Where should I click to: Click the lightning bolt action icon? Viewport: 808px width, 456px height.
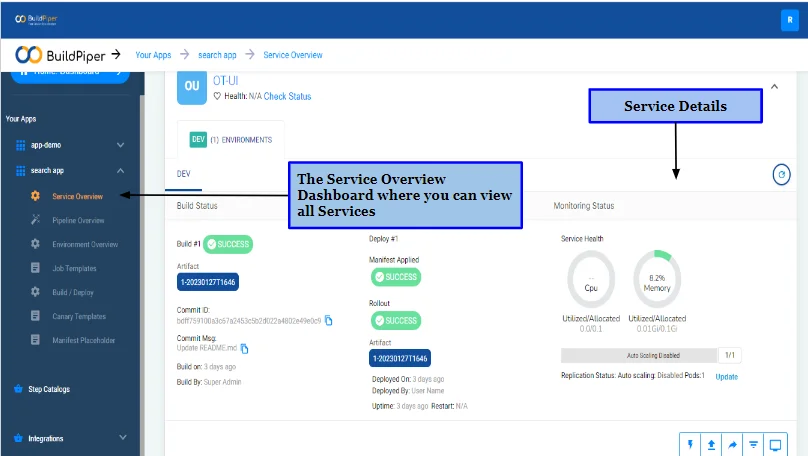point(690,445)
